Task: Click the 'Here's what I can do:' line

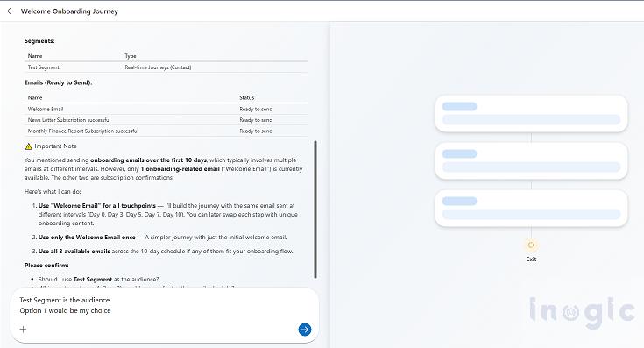Action: 53,191
